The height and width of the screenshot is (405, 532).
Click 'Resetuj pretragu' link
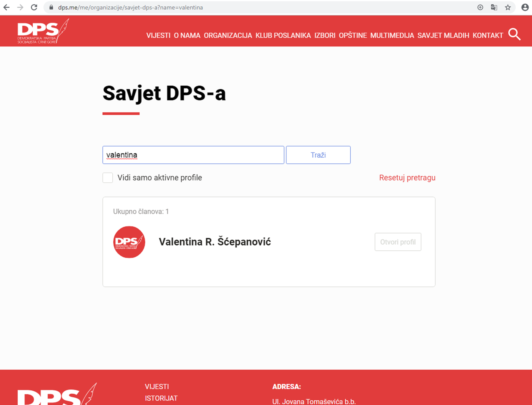coord(407,178)
